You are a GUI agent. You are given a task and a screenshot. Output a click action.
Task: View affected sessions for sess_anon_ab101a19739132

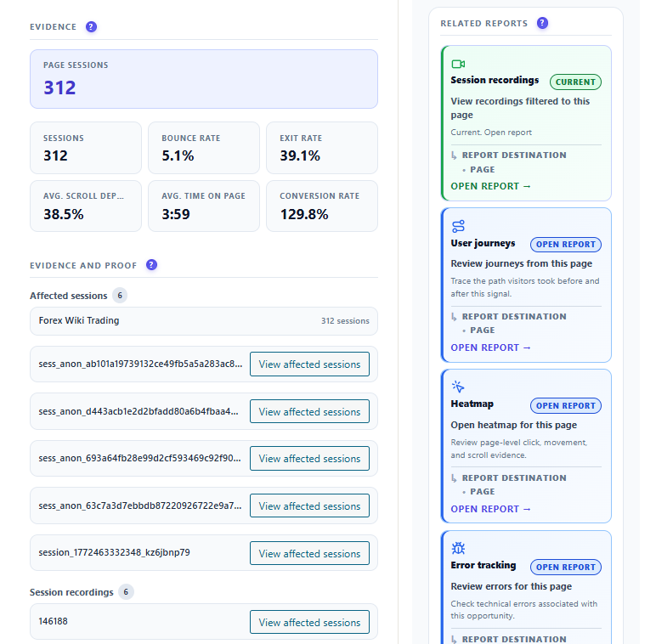[x=309, y=364]
